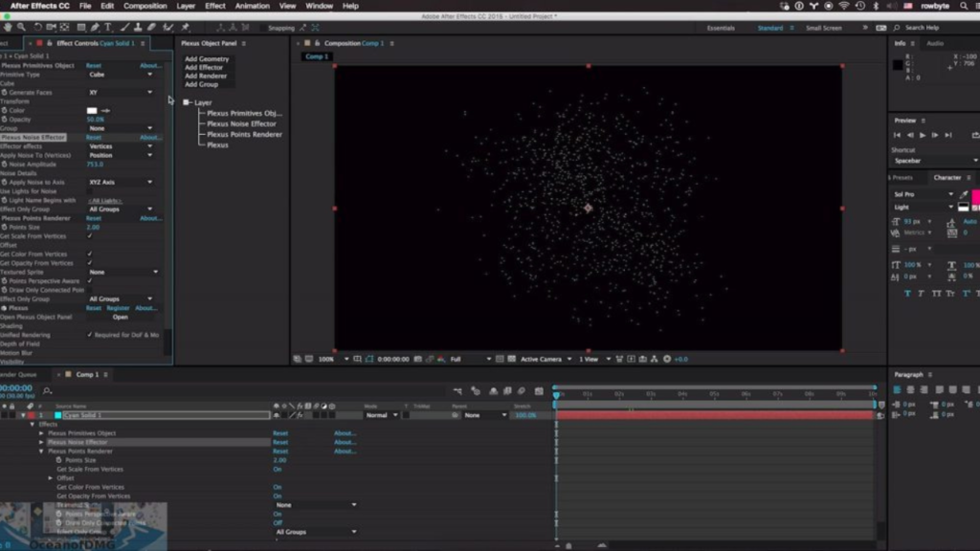Select the Pen tool
980x551 pixels.
click(95, 28)
